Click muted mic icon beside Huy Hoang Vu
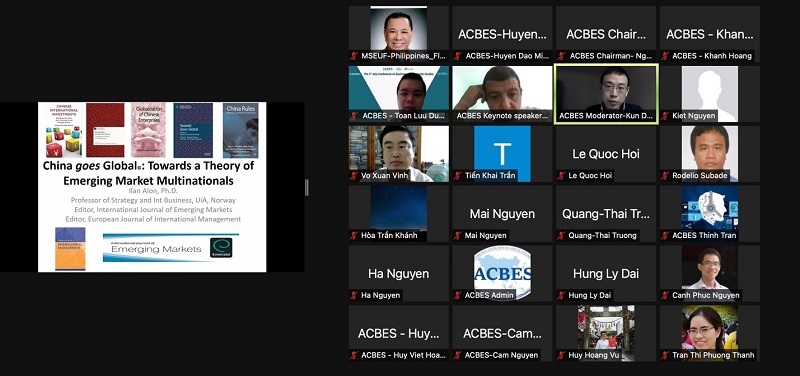Viewport: 800px width, 376px height. [x=561, y=355]
